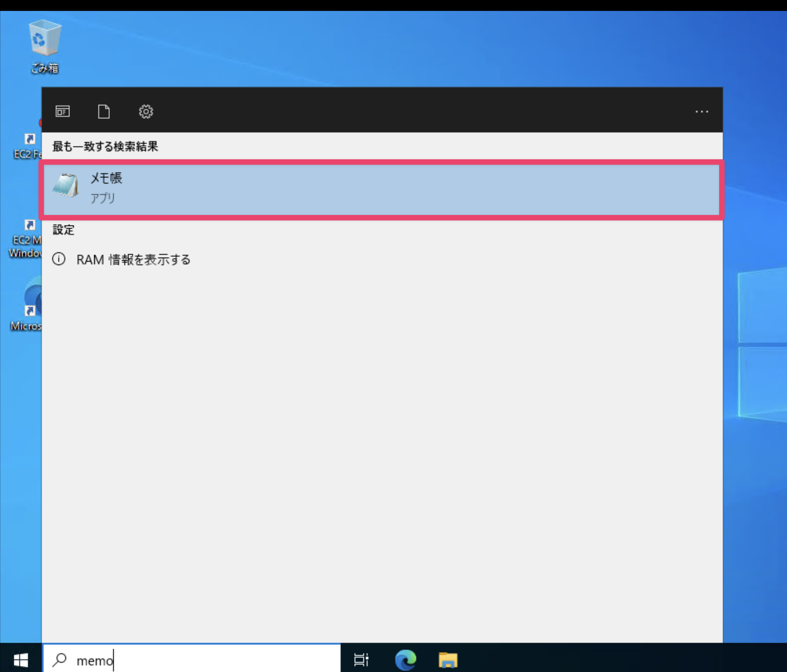Launch Microsoft Edge from the taskbar
This screenshot has width=787, height=672.
405,660
